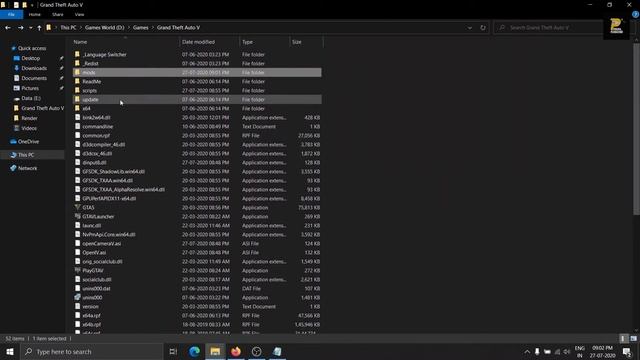The width and height of the screenshot is (640, 360).
Task: Expand the chevron after This PC breadcrumb
Action: pos(81,28)
